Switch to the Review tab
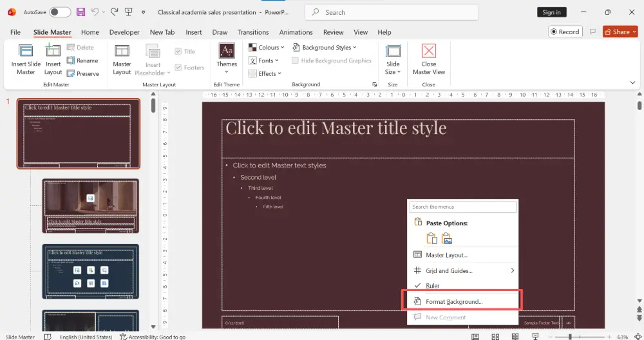The width and height of the screenshot is (644, 340). 333,32
